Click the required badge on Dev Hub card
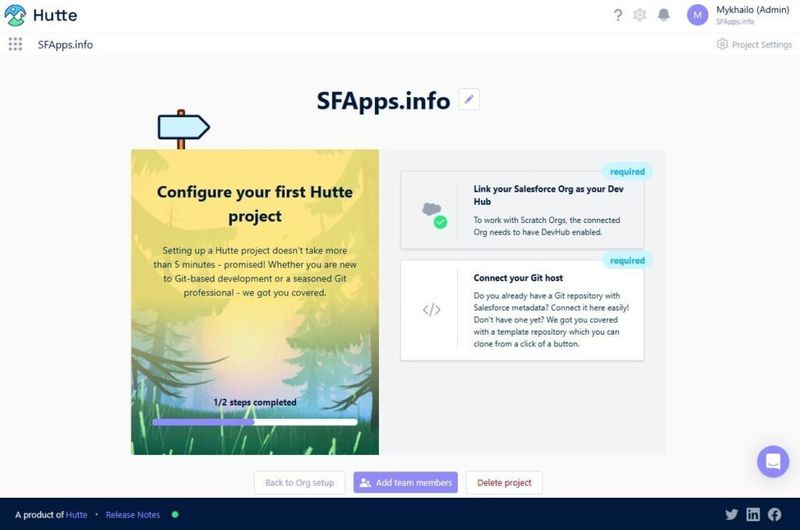800x530 pixels. click(627, 172)
